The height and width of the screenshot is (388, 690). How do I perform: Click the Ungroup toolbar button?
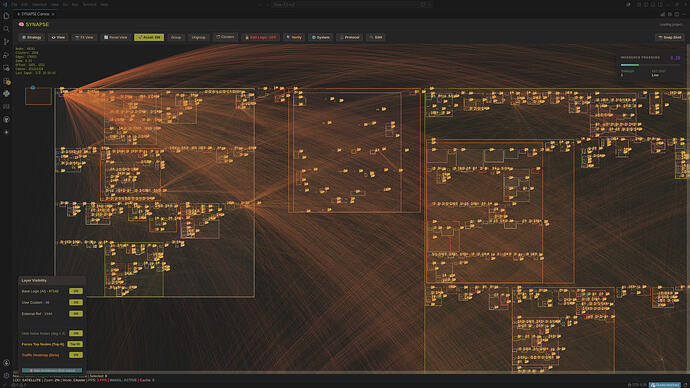click(198, 37)
